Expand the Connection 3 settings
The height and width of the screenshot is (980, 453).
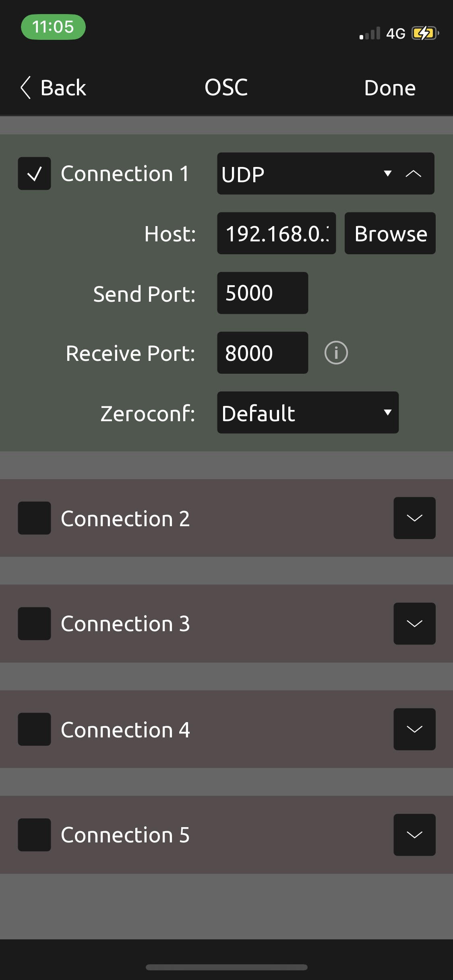[414, 624]
